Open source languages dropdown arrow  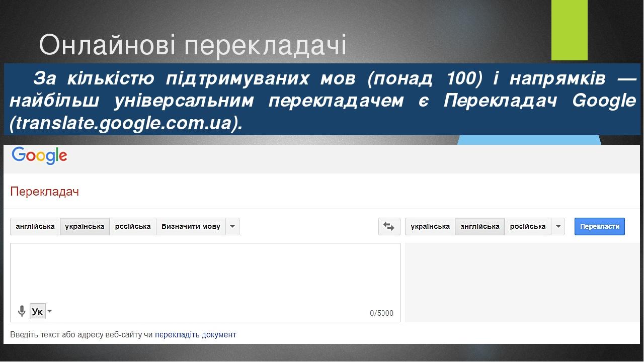click(232, 226)
